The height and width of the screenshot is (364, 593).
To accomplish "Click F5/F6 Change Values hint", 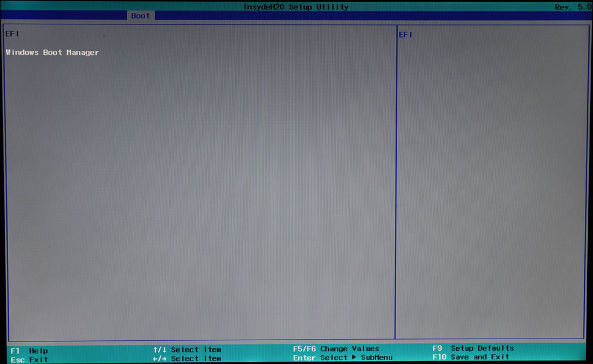I will 336,348.
